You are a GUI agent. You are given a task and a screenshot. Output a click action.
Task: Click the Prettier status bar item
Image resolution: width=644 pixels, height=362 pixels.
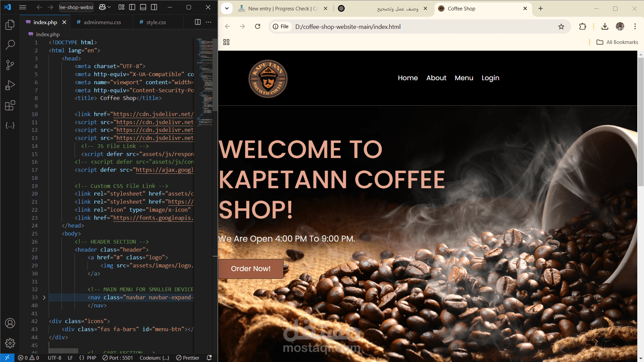188,358
